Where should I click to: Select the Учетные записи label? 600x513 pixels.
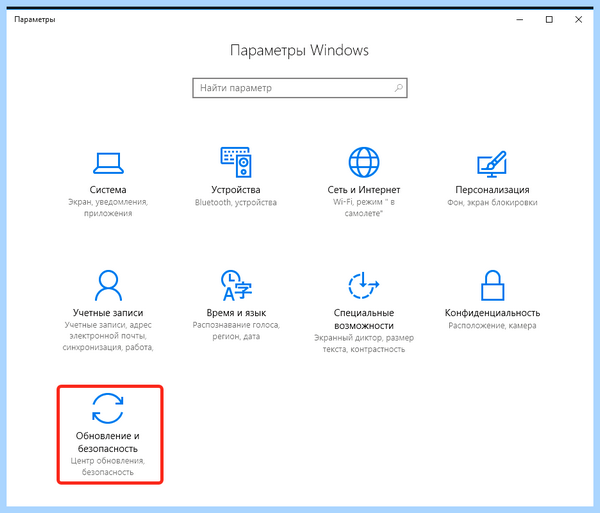pyautogui.click(x=108, y=313)
